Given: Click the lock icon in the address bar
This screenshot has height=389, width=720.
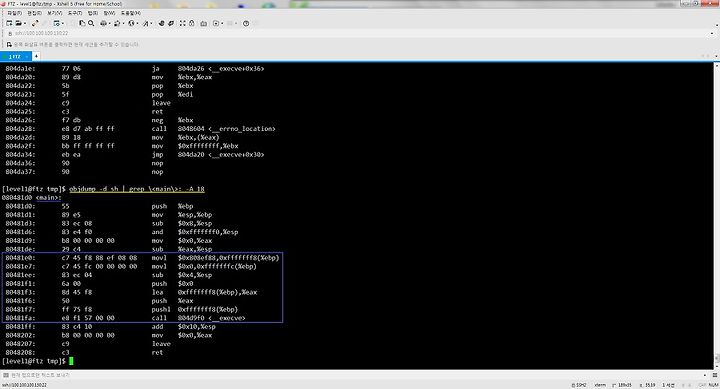Looking at the screenshot, I should (10, 33).
